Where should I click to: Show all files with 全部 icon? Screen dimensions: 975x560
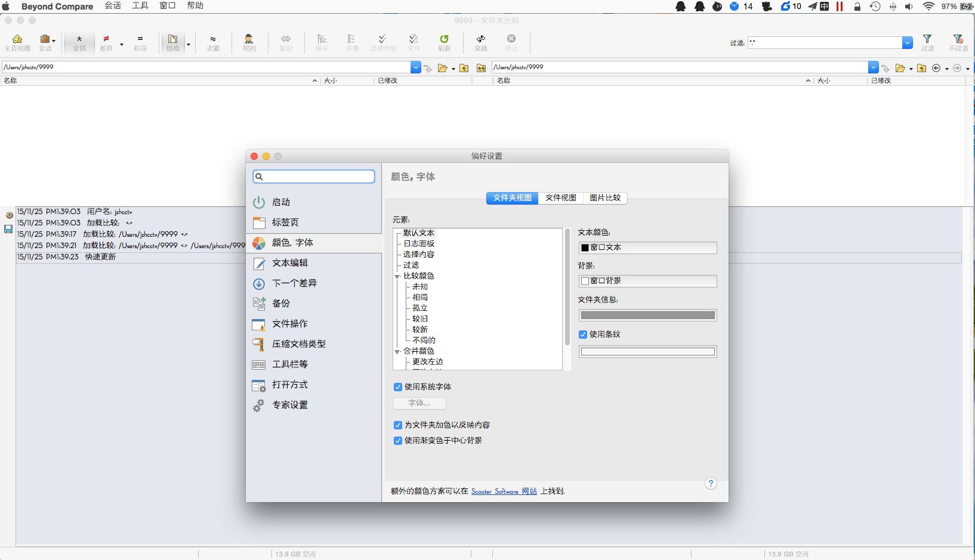(x=79, y=42)
